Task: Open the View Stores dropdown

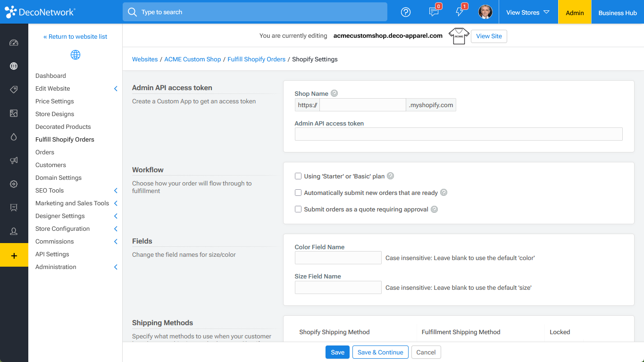Action: [528, 12]
